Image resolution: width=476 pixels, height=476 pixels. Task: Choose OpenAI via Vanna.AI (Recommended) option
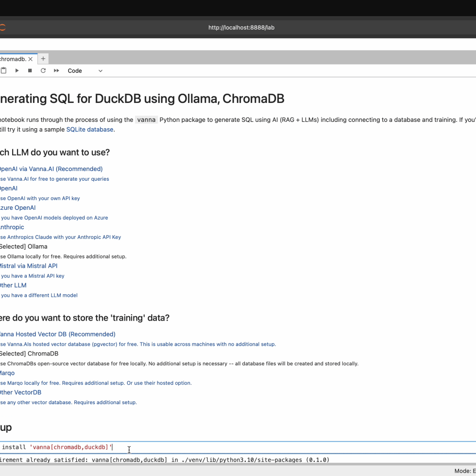pyautogui.click(x=51, y=169)
